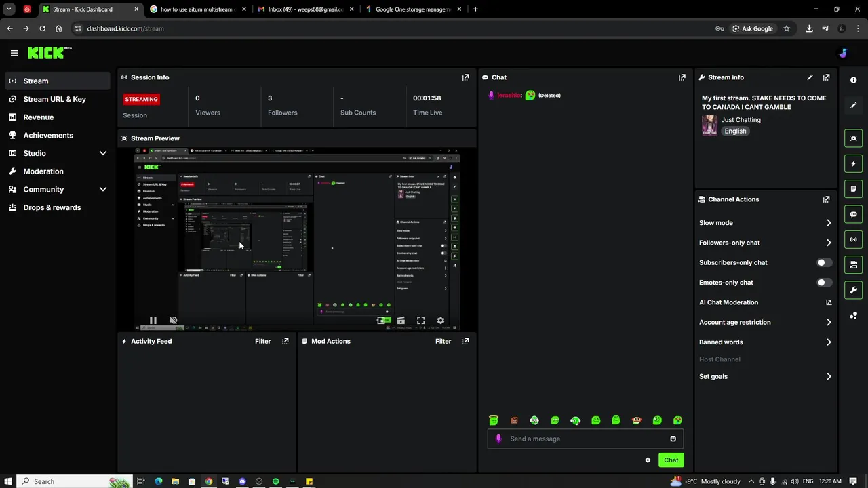Pause the stream preview player
The height and width of the screenshot is (488, 868).
[153, 321]
